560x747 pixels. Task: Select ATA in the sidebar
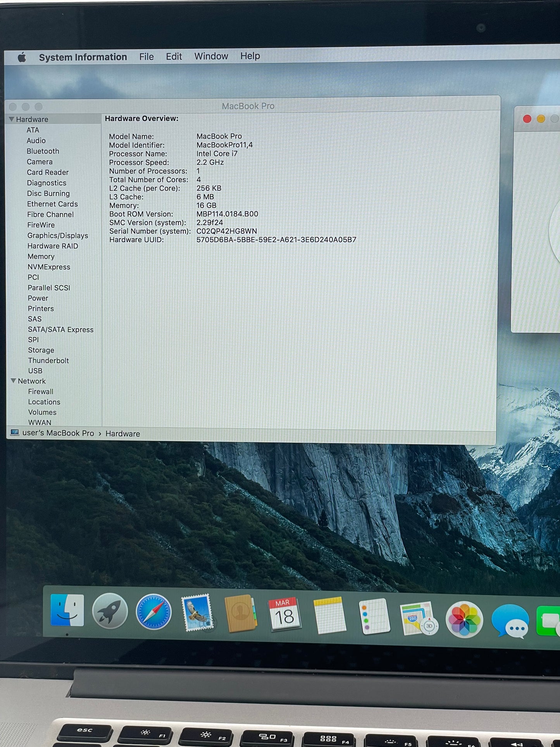[x=33, y=130]
